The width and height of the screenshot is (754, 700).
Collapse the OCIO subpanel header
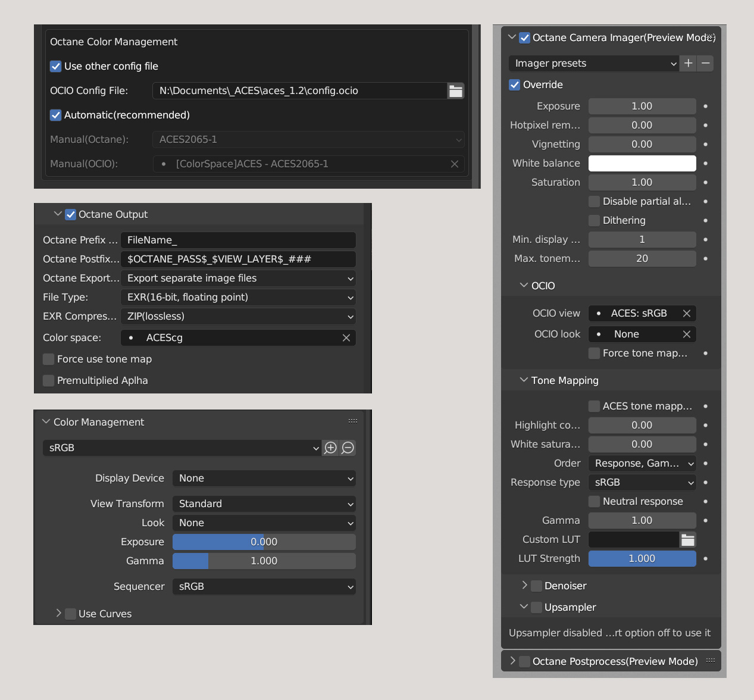tap(524, 286)
